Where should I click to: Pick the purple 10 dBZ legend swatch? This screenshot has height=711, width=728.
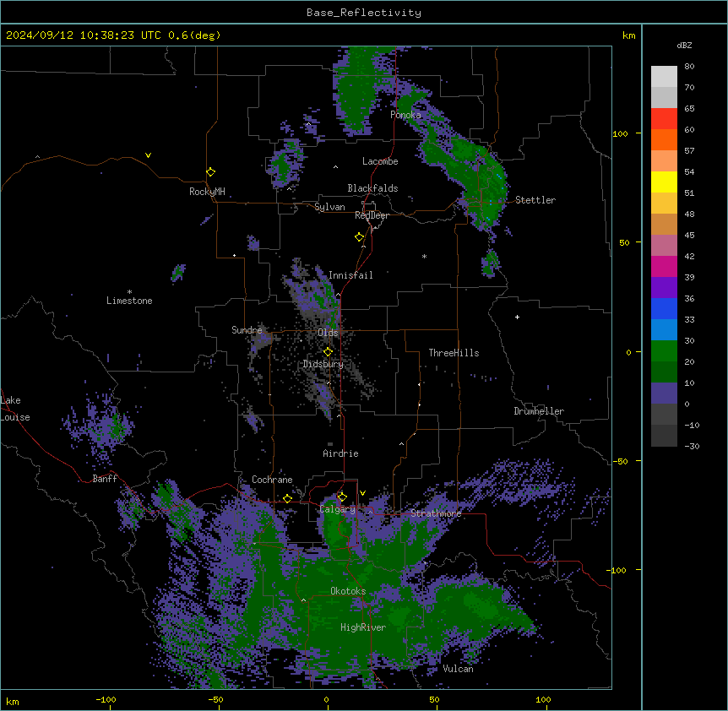click(x=664, y=393)
